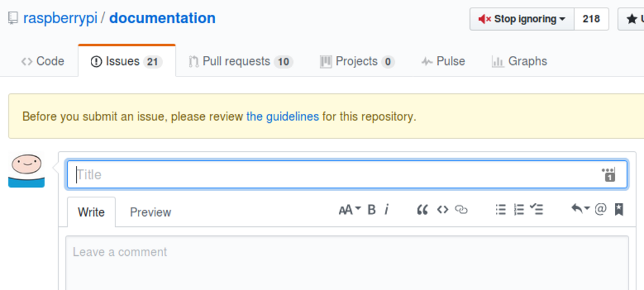The width and height of the screenshot is (644, 290).
Task: Insert code formatting
Action: coord(442,210)
